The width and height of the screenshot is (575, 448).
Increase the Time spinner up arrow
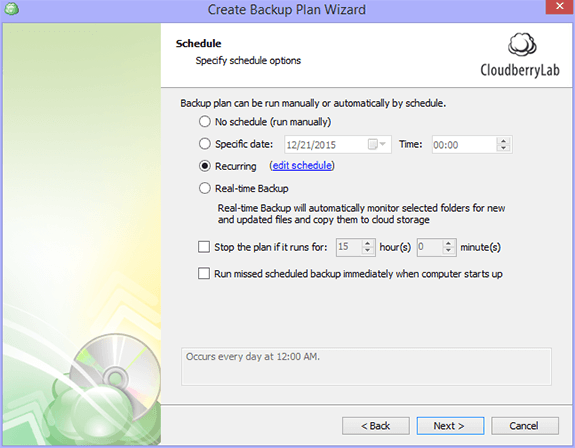tap(503, 141)
